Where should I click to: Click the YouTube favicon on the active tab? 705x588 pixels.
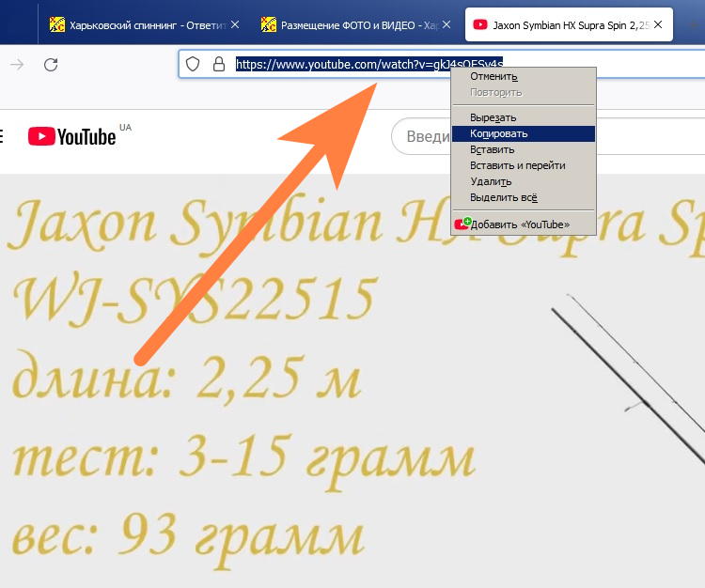[x=480, y=24]
